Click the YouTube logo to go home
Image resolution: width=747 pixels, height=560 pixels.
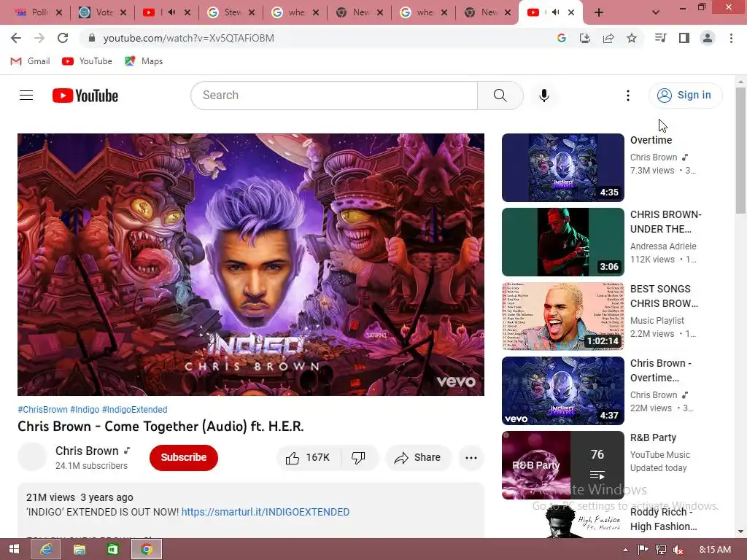pos(85,96)
